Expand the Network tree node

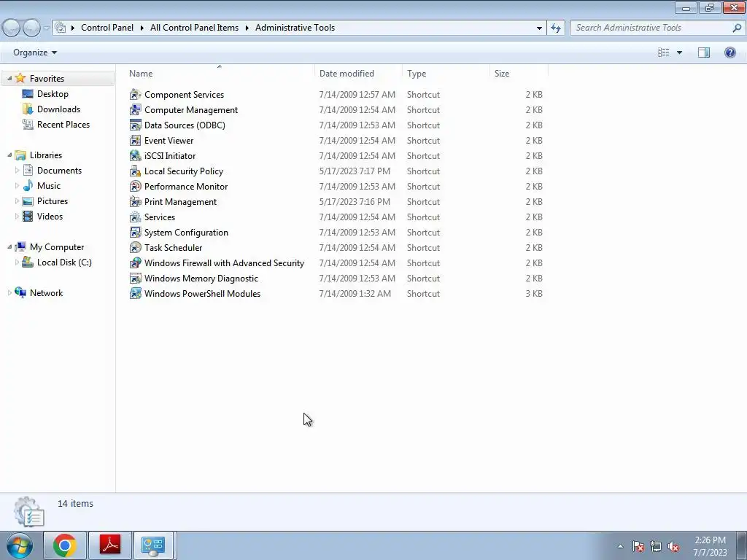(x=9, y=293)
